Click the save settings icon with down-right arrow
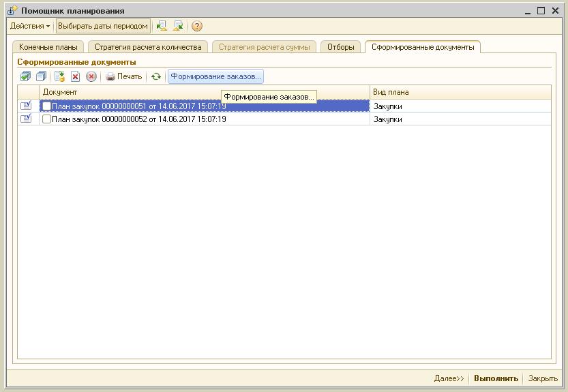Viewport: 568px width, 392px height. tap(178, 26)
